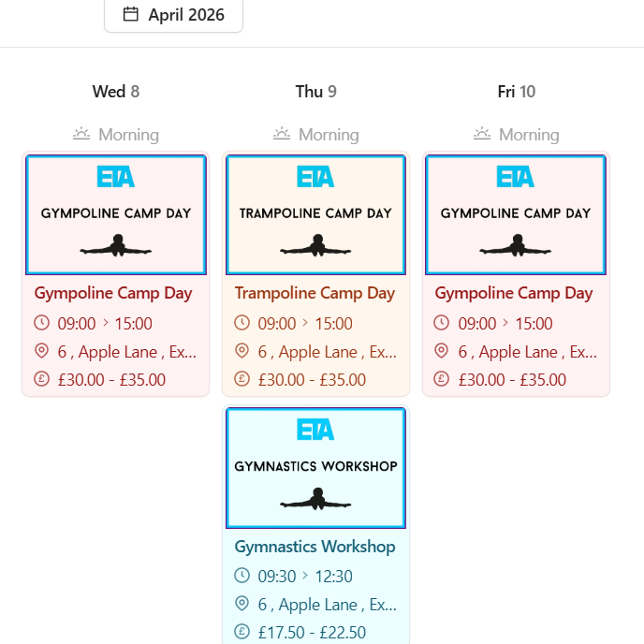Click the Trampoline Camp Day title link
Screen dimensions: 644x644
tap(315, 293)
